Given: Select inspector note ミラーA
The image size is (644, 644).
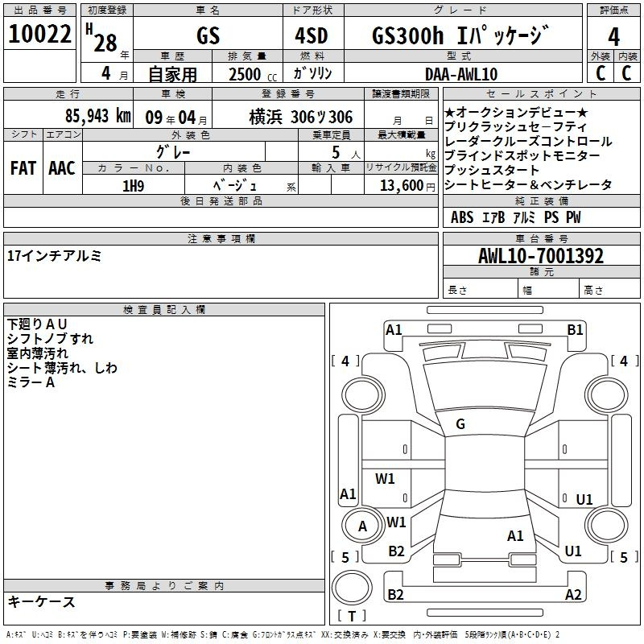Looking at the screenshot, I should pyautogui.click(x=31, y=382).
